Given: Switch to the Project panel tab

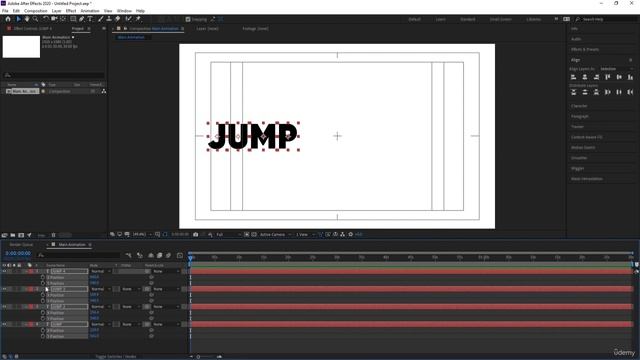Looking at the screenshot, I should click(78, 29).
